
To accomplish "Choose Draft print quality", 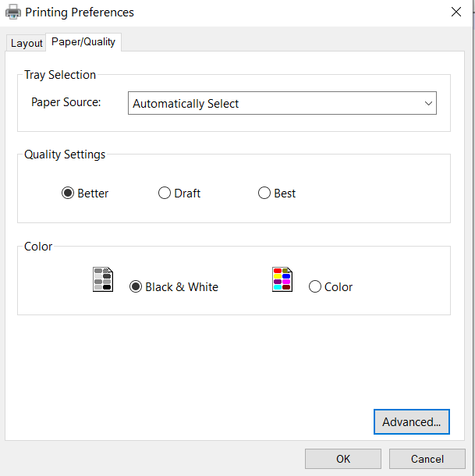I will pyautogui.click(x=165, y=194).
